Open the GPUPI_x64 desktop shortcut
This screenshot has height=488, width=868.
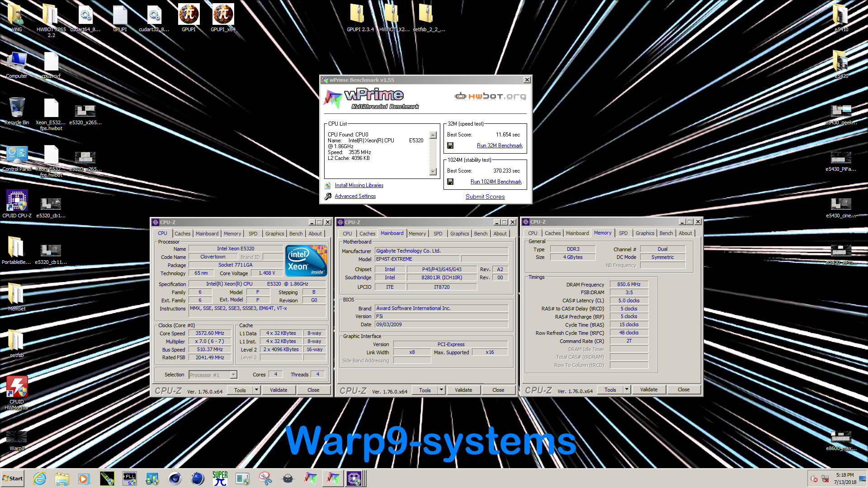pos(223,18)
